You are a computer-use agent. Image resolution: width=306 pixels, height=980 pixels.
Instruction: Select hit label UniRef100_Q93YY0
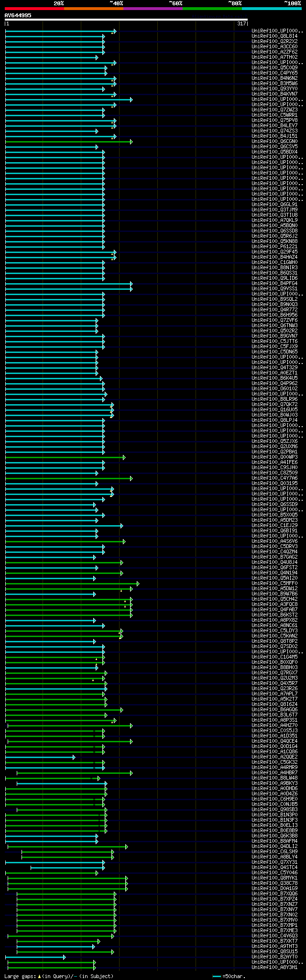[274, 88]
